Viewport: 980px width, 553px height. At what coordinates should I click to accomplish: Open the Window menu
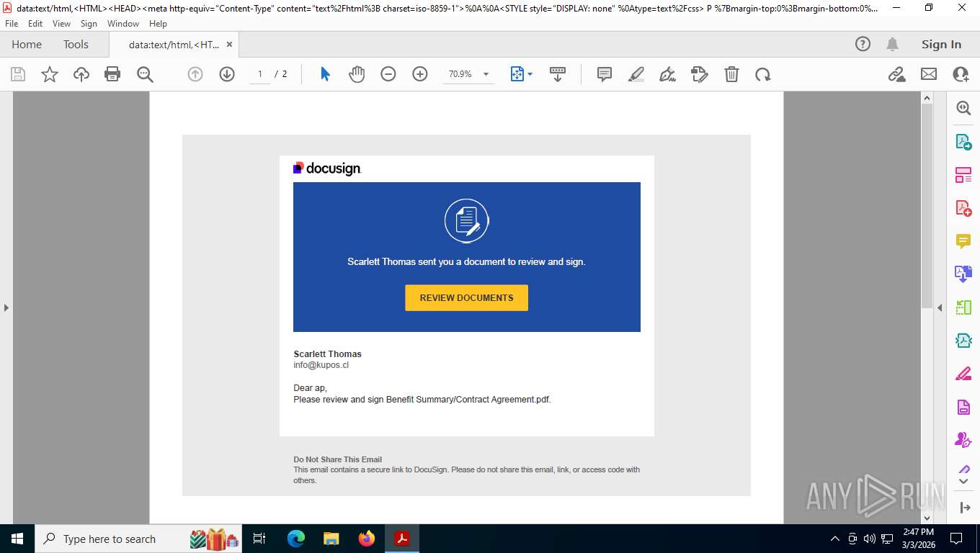[x=123, y=24]
